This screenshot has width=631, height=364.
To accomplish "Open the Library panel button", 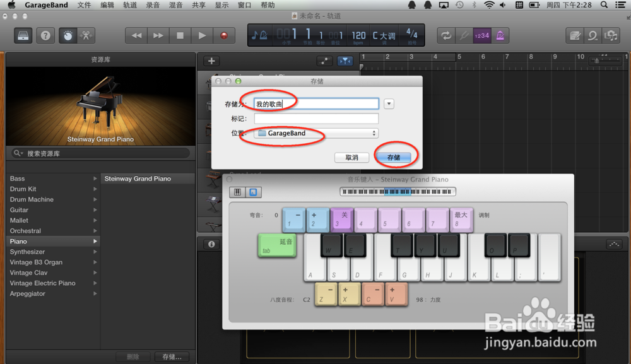I will 23,36.
